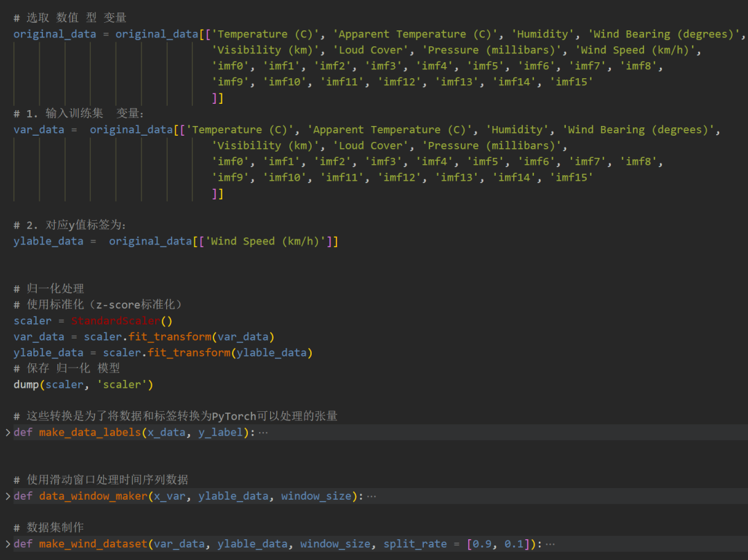Expand the folded make_data_labels function chevron
Screen dimensions: 748x560
[8, 433]
